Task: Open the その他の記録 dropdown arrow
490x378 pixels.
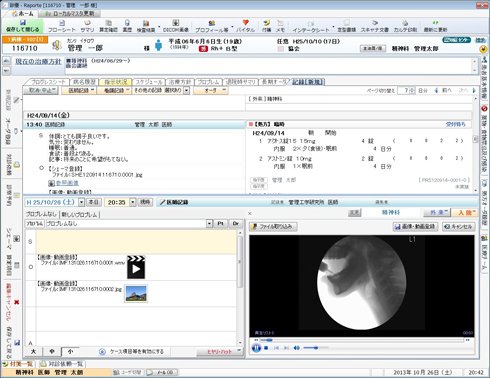Action: [187, 90]
